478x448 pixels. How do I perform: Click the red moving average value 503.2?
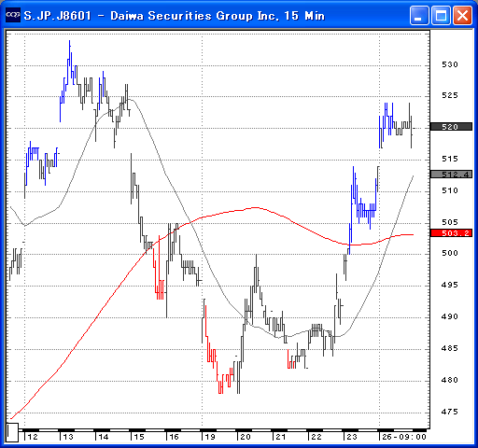tap(451, 233)
